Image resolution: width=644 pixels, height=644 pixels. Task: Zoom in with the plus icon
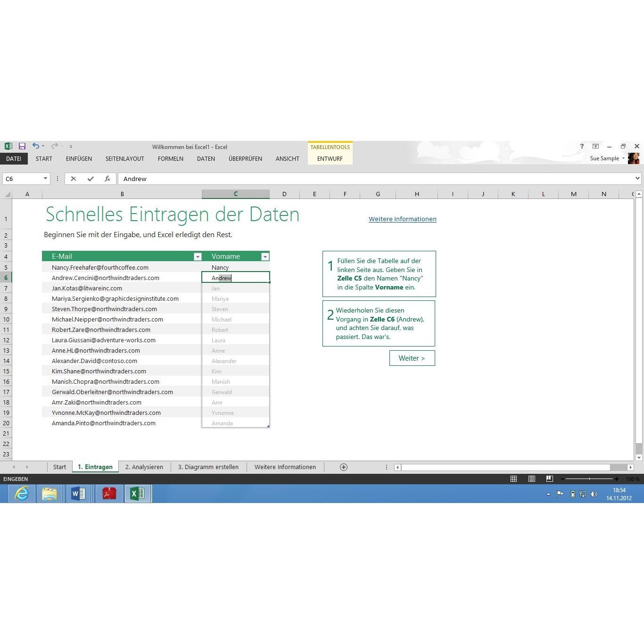coord(616,479)
